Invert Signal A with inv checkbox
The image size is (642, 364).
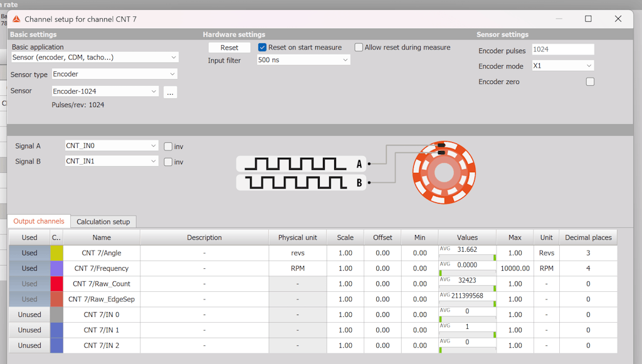(x=168, y=147)
